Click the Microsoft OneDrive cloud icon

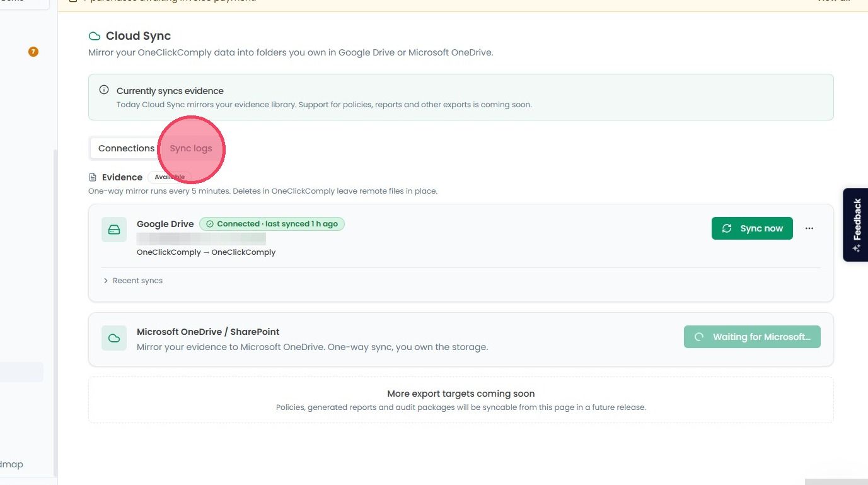click(x=114, y=338)
